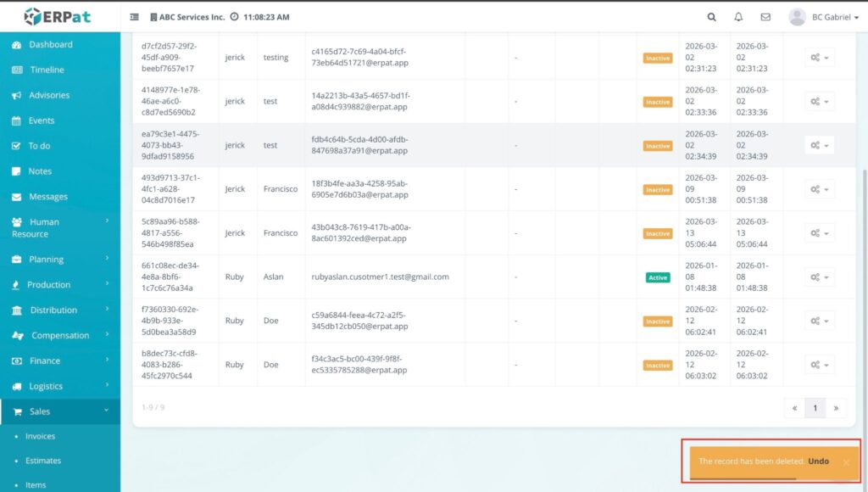Toggle the sidebar hamburger menu icon
The width and height of the screenshot is (868, 492).
pos(135,17)
